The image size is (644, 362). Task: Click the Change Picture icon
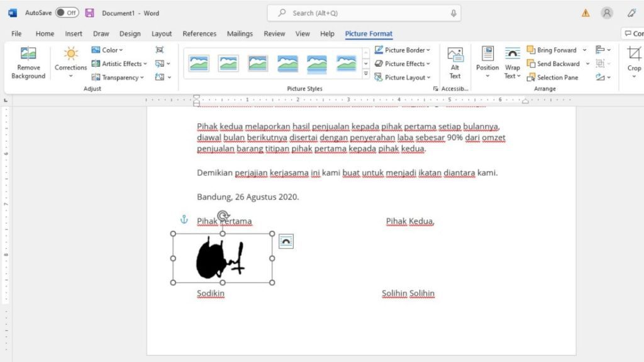point(162,63)
